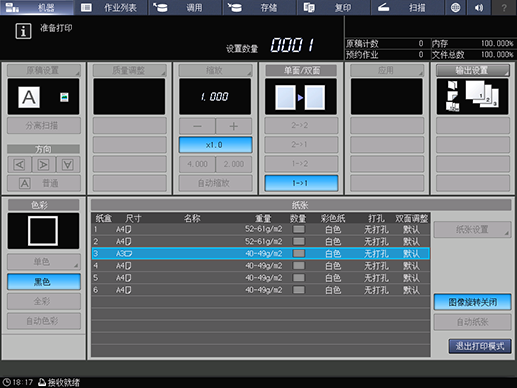
Task: Toggle the 图像旋转关闭 button
Action: click(x=472, y=302)
